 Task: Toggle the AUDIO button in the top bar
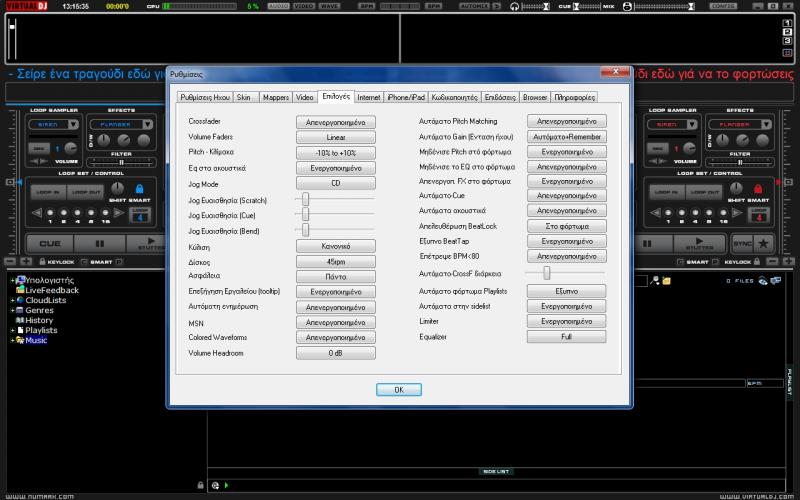(x=279, y=6)
